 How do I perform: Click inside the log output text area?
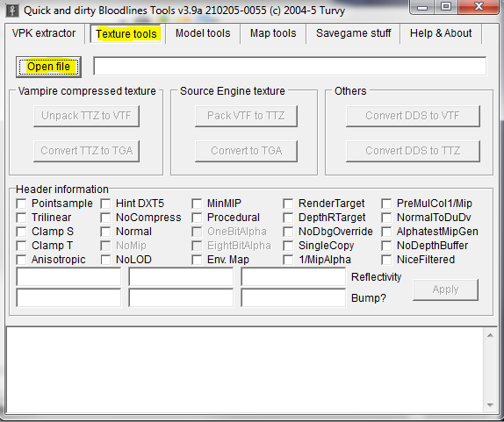click(245, 370)
